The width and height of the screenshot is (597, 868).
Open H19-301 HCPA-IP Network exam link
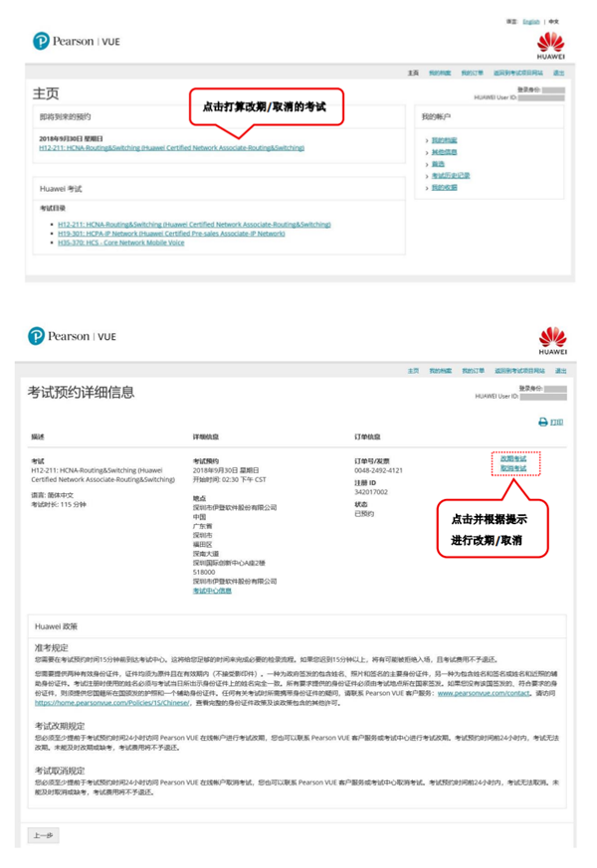click(x=171, y=234)
